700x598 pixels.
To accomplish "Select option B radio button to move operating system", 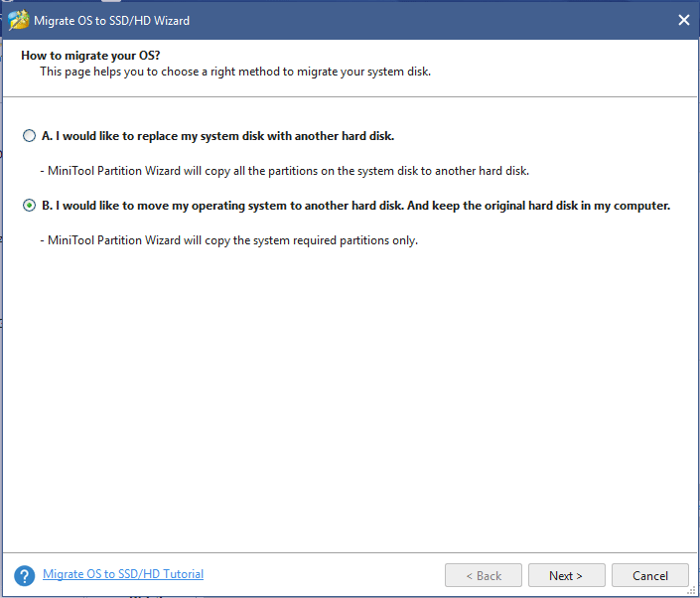I will (29, 206).
